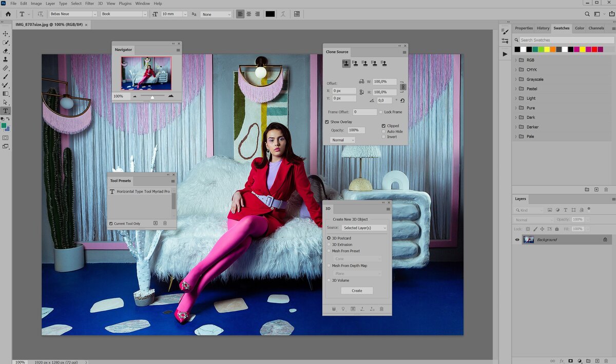Switch to the Channels tab
This screenshot has width=616, height=364.
point(596,28)
